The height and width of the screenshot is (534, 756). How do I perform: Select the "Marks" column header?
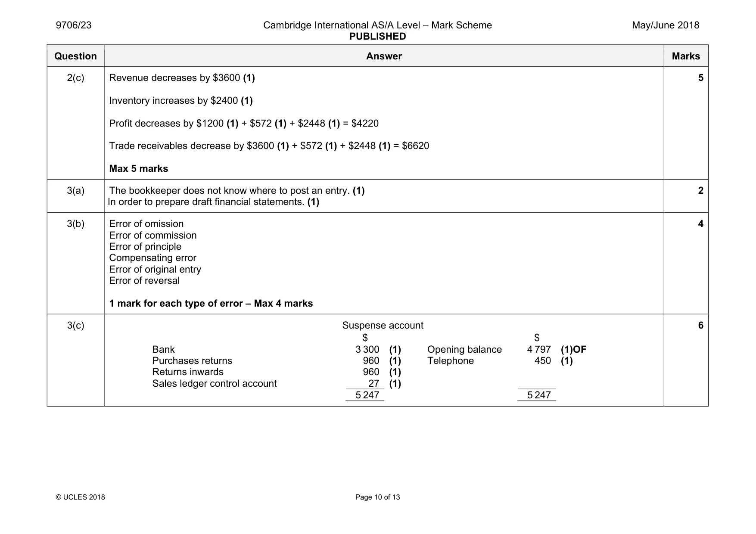686,56
